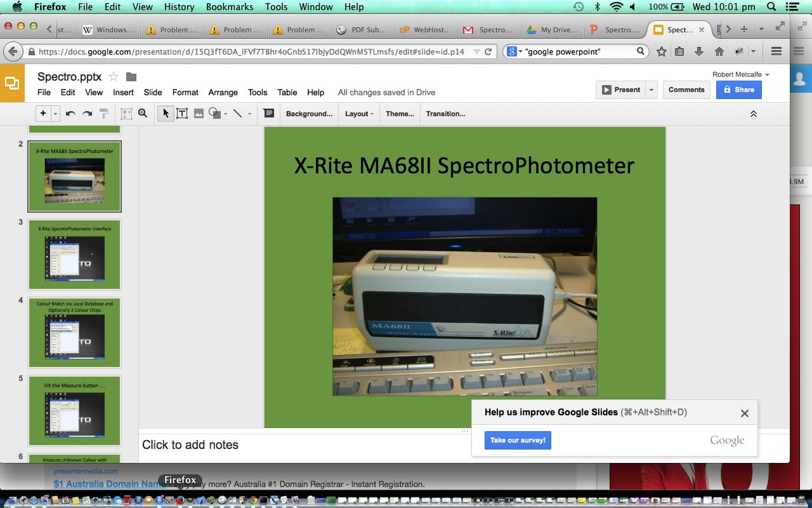Select the Text box tool
Image resolution: width=812 pixels, height=508 pixels.
click(182, 114)
